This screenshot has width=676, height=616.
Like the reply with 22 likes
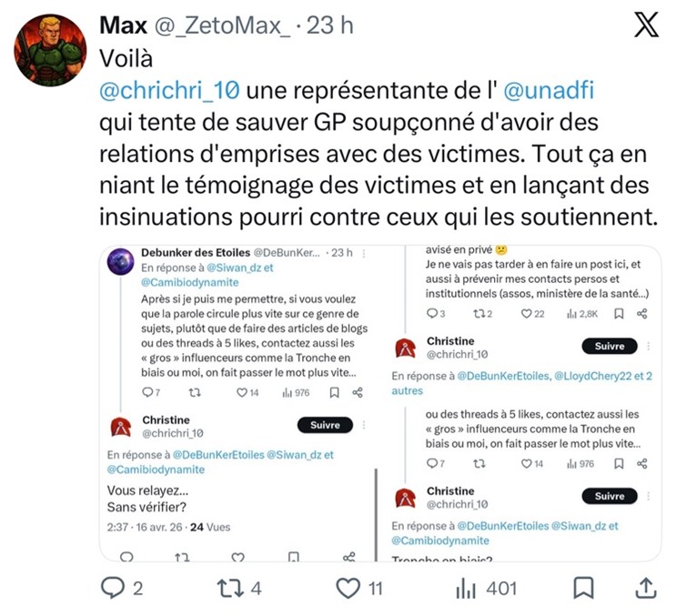point(527,314)
